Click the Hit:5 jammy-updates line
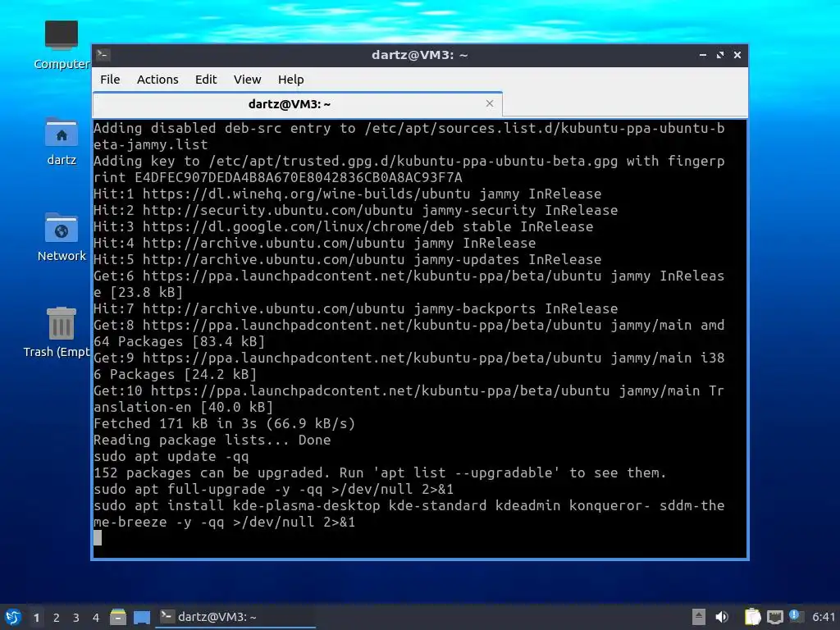This screenshot has height=630, width=840. tap(347, 260)
